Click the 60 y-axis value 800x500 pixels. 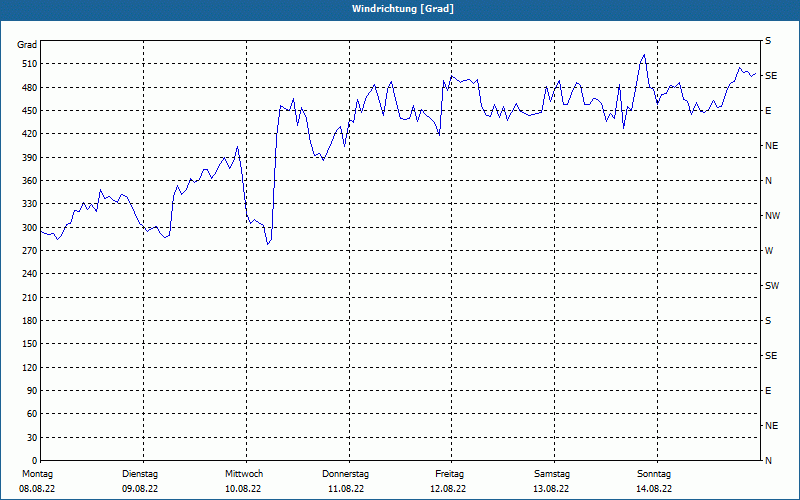(x=32, y=414)
